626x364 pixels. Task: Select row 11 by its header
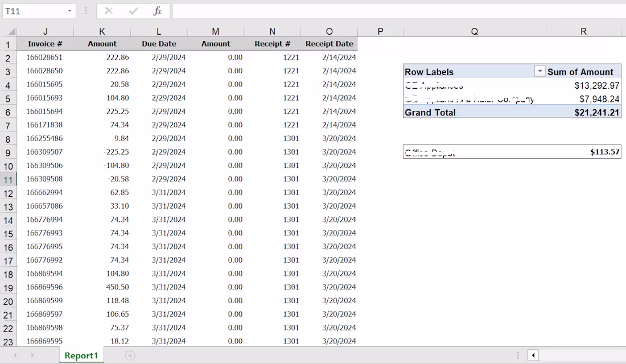[x=9, y=179]
